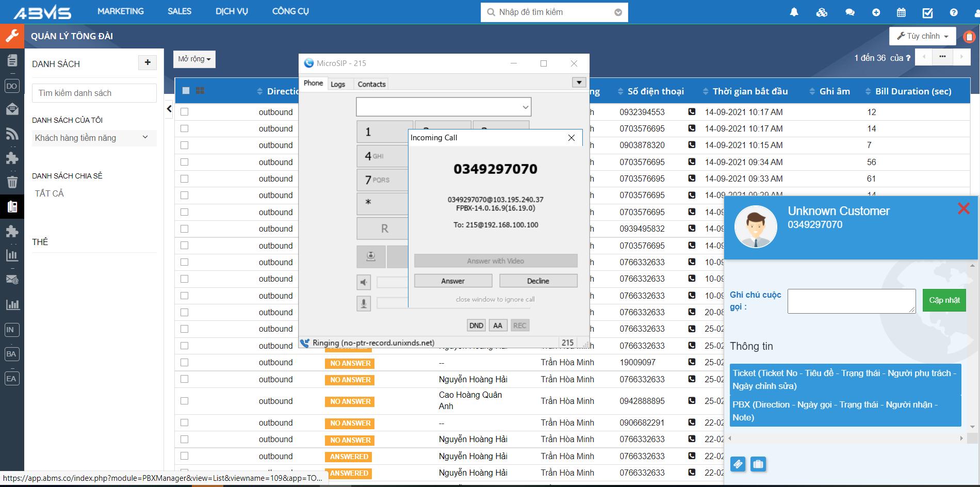Click phone icon next to 0932394553
This screenshot has height=487, width=980.
(692, 112)
